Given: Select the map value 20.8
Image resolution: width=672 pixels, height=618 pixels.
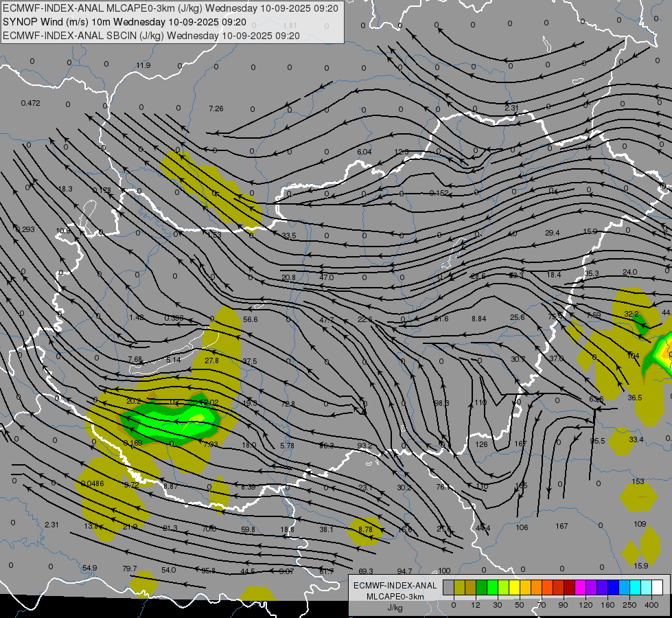Looking at the screenshot, I should tap(288, 277).
